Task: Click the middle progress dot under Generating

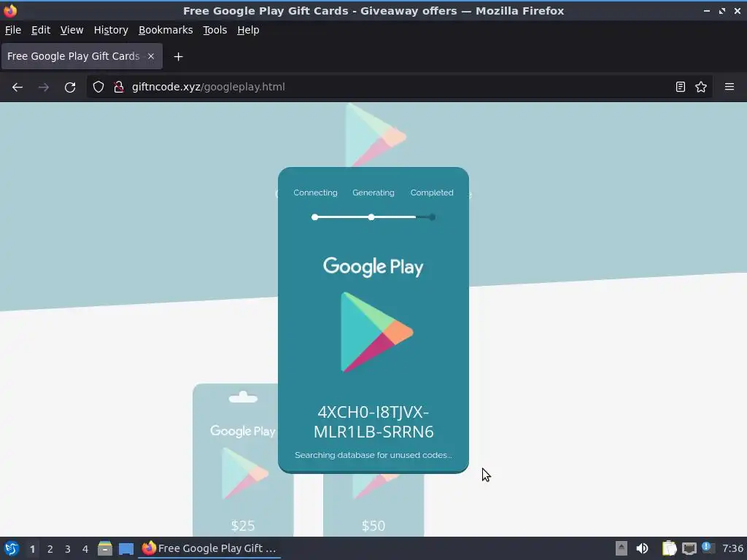Action: [x=371, y=217]
